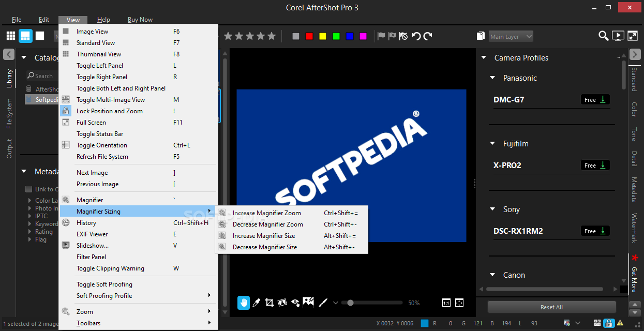The image size is (644, 331).
Task: Collapse the Panasonic profiles group
Action: [492, 78]
